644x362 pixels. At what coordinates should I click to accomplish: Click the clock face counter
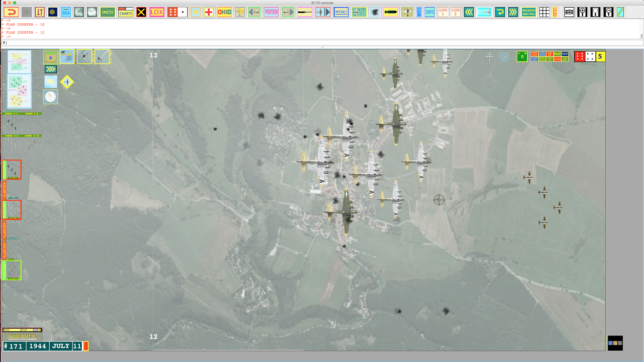[x=50, y=97]
